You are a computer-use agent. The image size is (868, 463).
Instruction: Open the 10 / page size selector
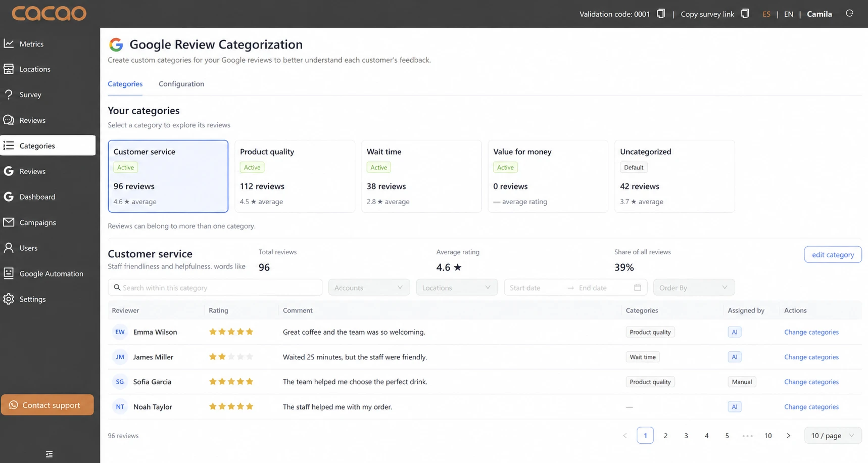pos(833,435)
